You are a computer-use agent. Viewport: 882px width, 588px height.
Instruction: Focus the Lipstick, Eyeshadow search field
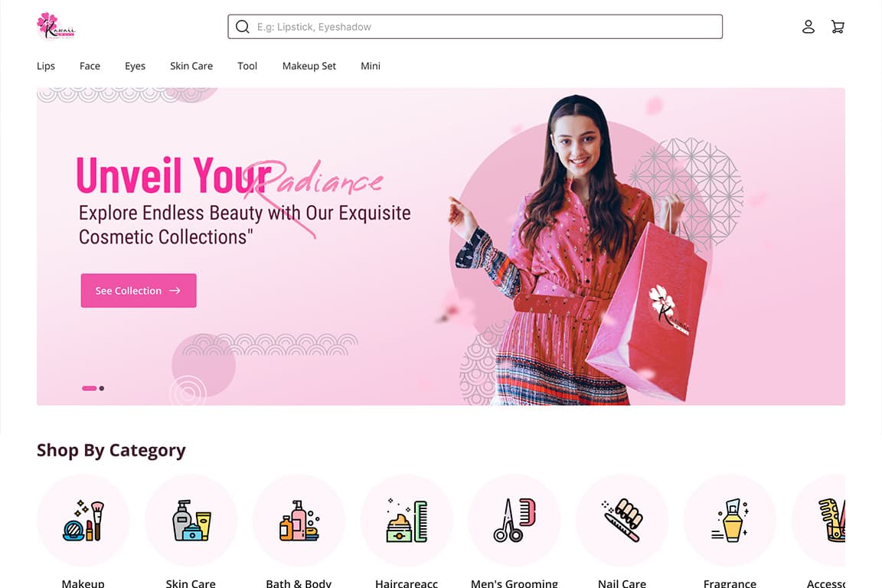coord(475,27)
